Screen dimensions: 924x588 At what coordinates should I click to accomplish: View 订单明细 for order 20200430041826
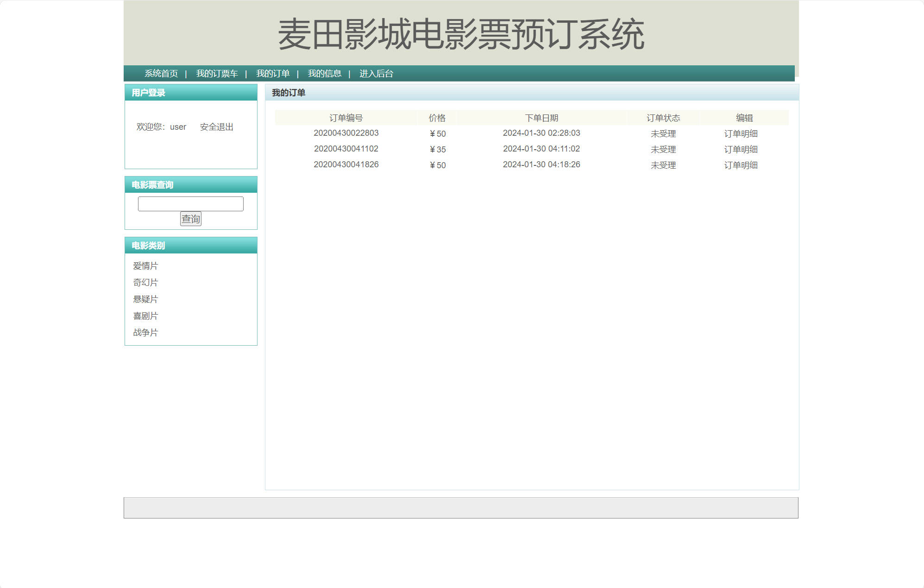click(741, 165)
